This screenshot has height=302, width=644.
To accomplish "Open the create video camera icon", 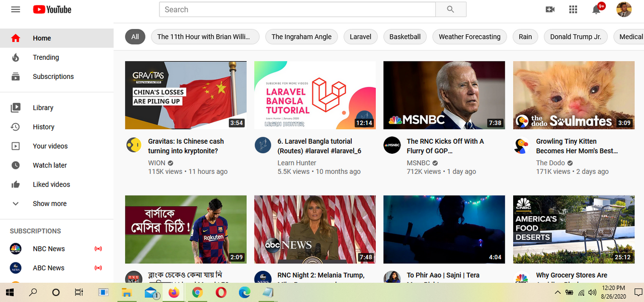I will click(550, 10).
